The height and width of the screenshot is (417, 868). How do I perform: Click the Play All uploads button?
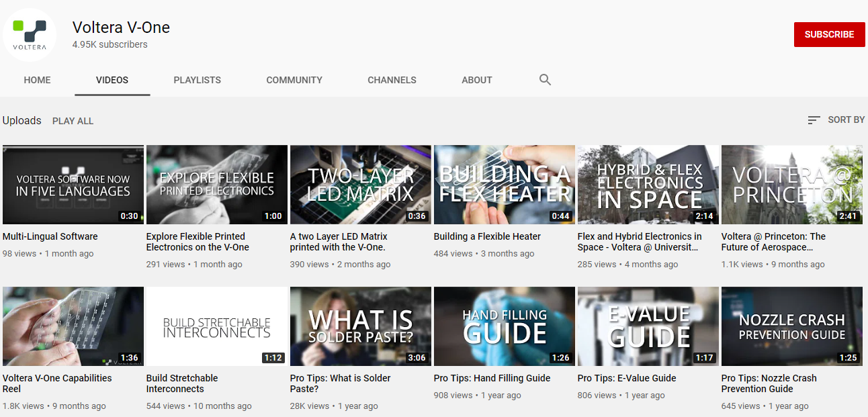(x=73, y=121)
